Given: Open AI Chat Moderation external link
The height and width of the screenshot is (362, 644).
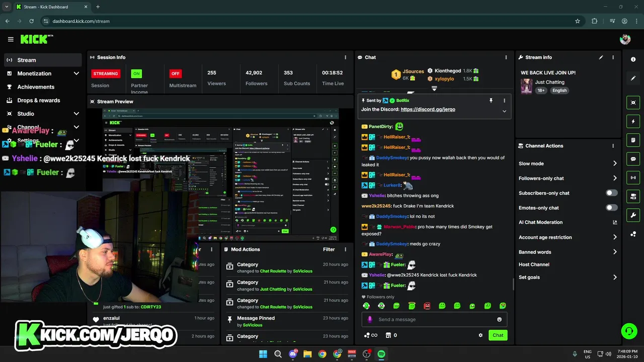Looking at the screenshot, I should click(615, 222).
